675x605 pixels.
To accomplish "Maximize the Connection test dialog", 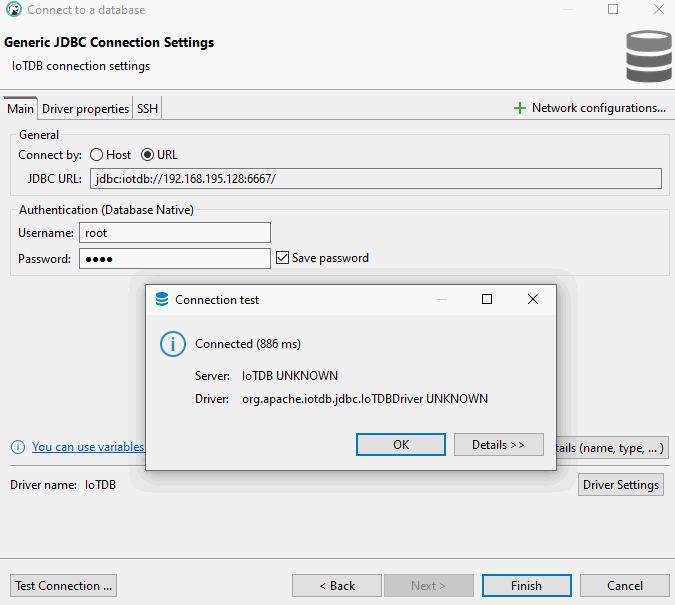I will 486,299.
